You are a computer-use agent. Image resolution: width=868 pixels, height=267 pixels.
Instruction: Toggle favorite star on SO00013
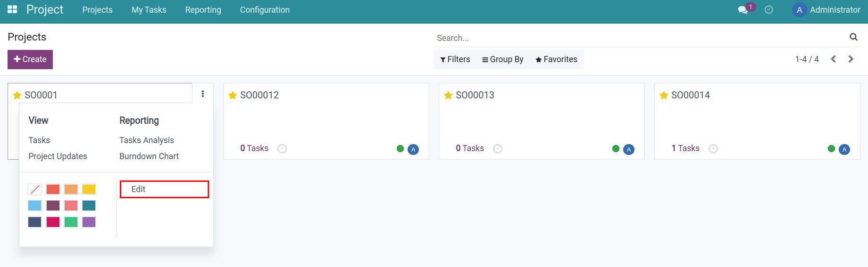(448, 96)
